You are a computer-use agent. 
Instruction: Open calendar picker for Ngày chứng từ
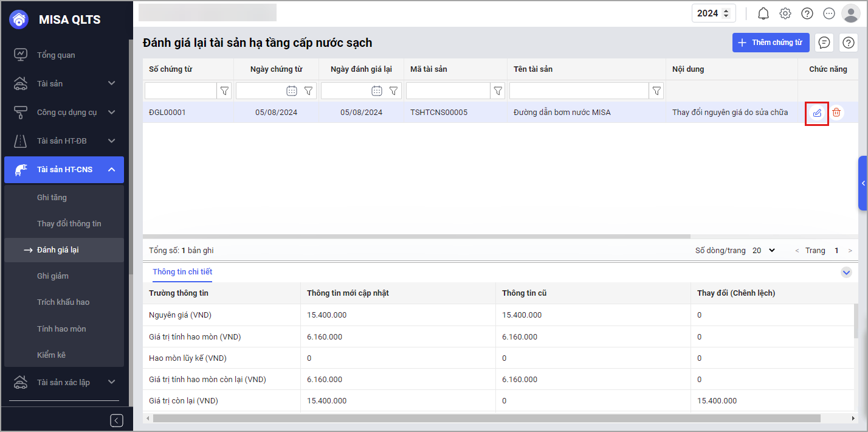292,91
